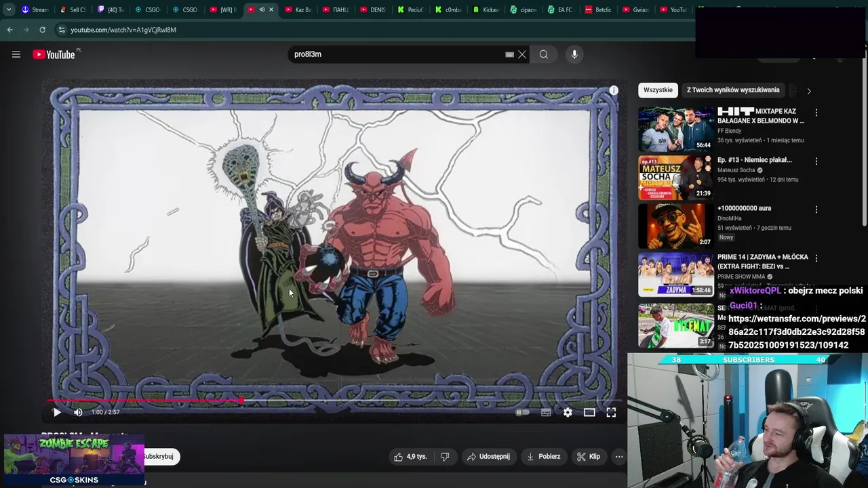Viewport: 868px width, 488px height.
Task: Submit search with magnifier button
Action: tap(544, 54)
